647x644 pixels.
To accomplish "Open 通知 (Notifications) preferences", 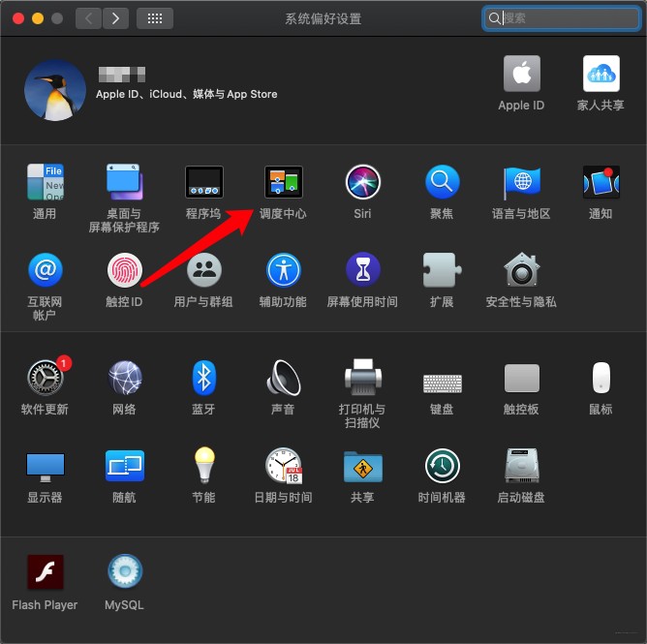I will tap(601, 182).
